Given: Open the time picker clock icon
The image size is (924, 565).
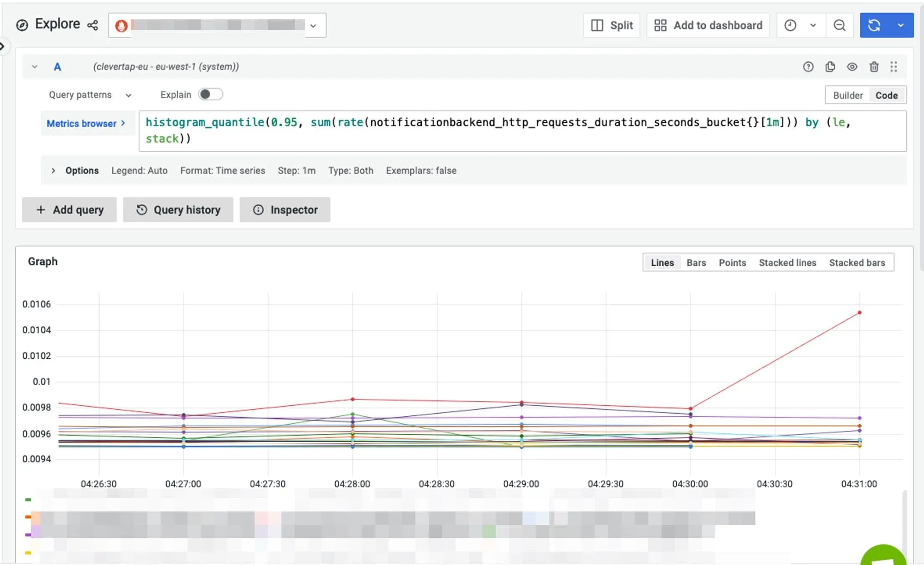Looking at the screenshot, I should pos(790,25).
